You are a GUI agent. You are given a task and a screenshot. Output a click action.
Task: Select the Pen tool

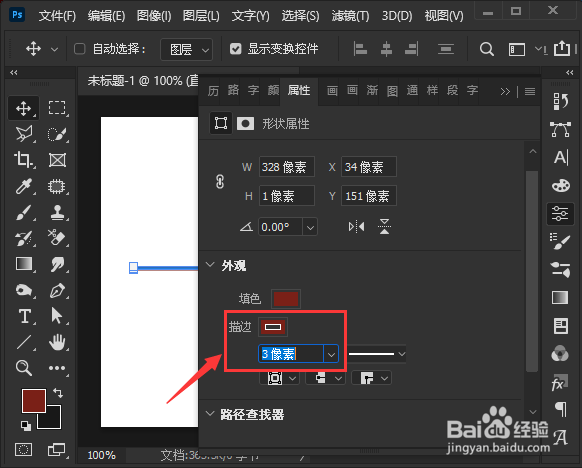57,290
